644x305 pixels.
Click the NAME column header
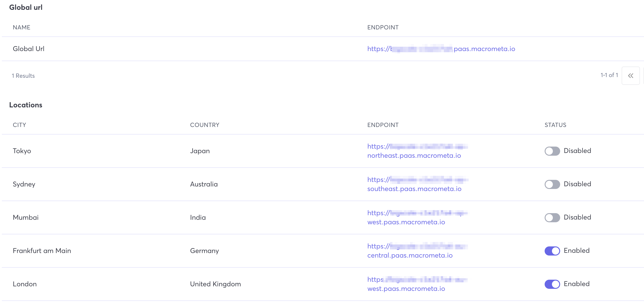(21, 28)
